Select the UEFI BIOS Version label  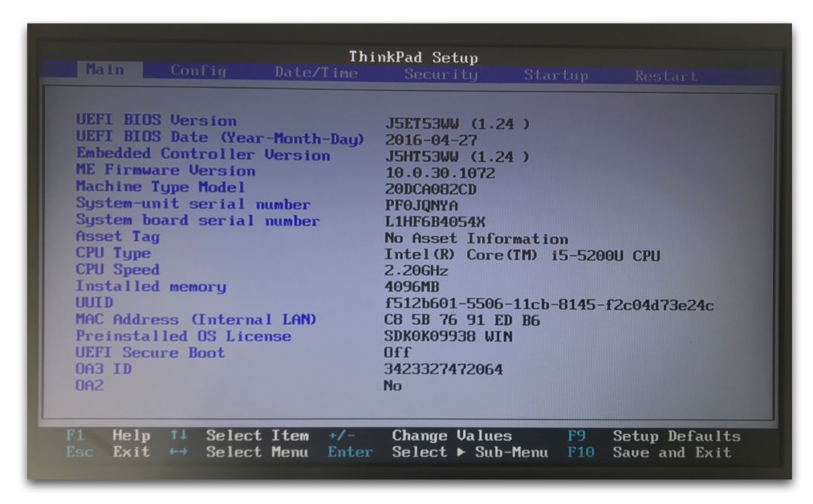point(156,120)
